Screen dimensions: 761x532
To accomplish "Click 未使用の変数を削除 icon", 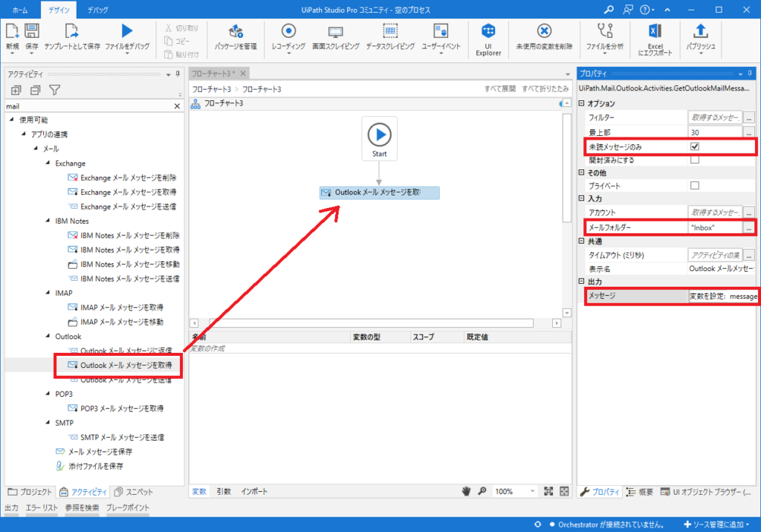I will [544, 30].
